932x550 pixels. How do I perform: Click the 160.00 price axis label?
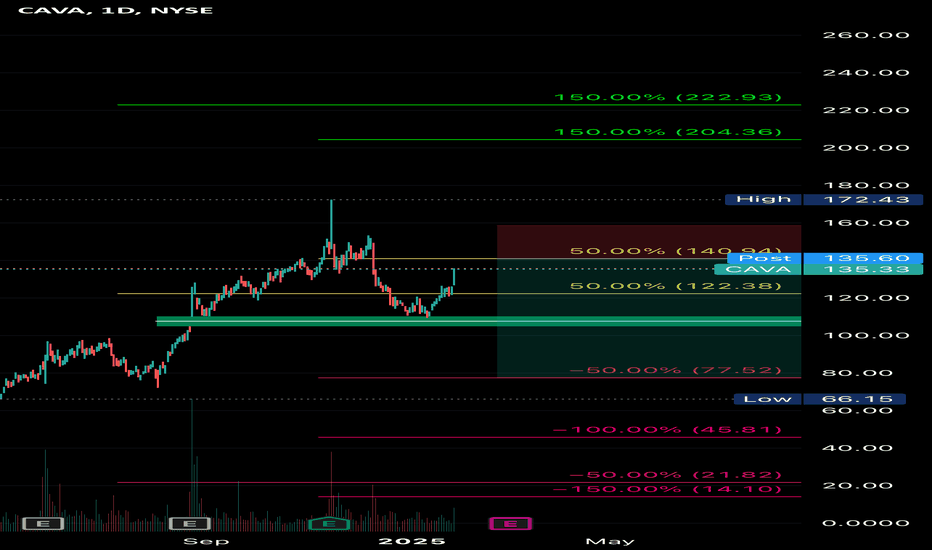[x=866, y=223]
